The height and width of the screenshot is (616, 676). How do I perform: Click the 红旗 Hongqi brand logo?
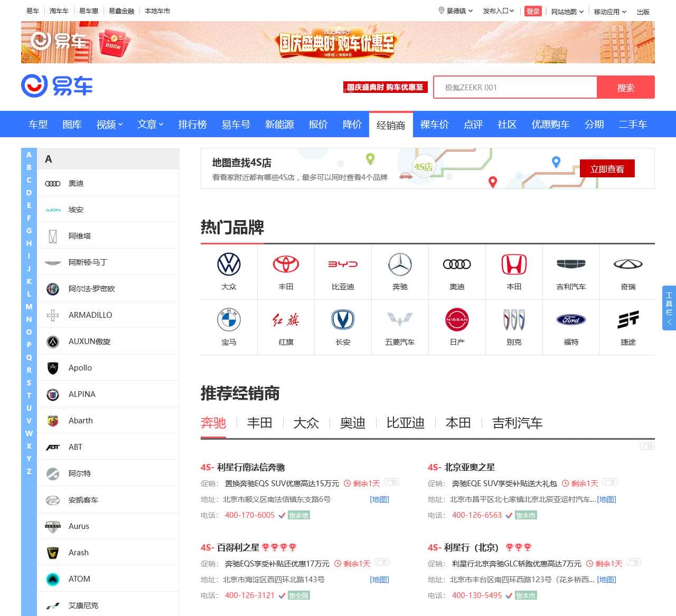[x=286, y=319]
